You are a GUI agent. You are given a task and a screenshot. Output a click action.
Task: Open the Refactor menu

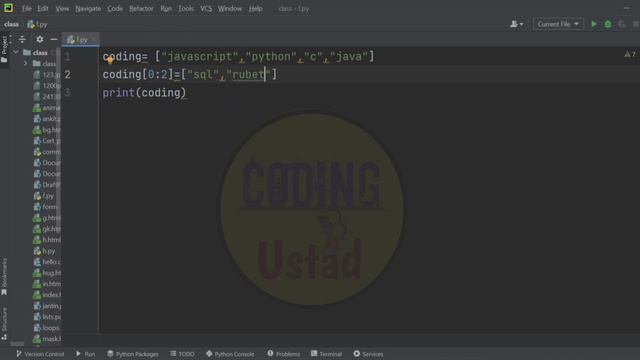coord(141,8)
